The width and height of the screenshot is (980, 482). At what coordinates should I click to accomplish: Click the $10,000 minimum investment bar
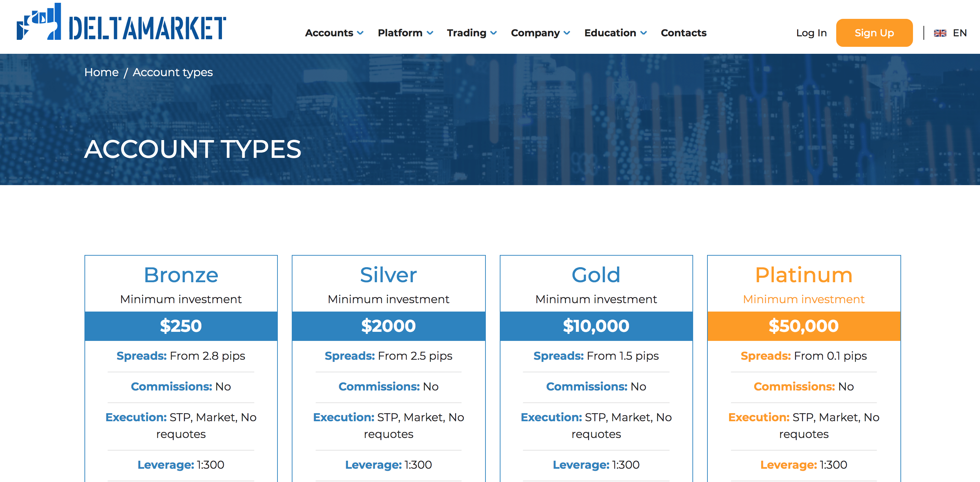[x=596, y=326]
